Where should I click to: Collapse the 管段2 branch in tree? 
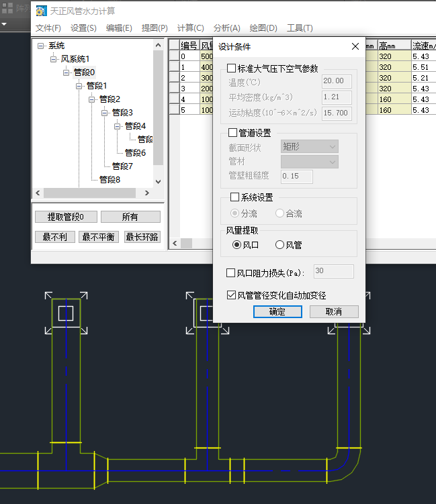click(x=93, y=99)
